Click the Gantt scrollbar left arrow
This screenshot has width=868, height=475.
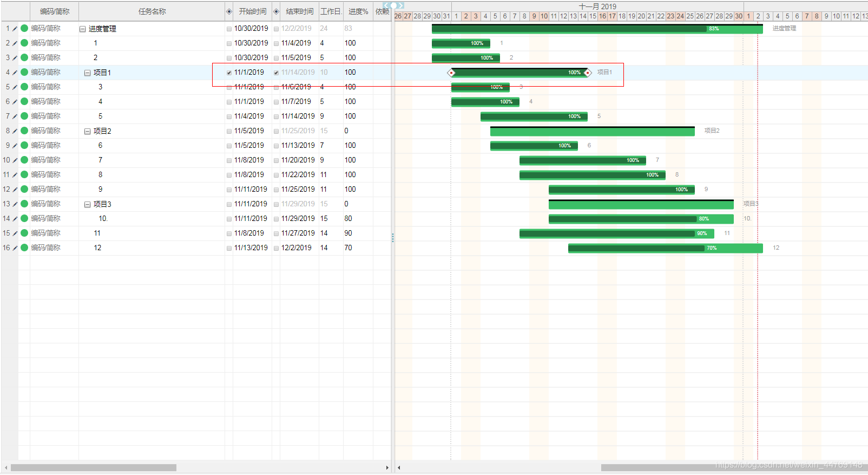point(399,467)
